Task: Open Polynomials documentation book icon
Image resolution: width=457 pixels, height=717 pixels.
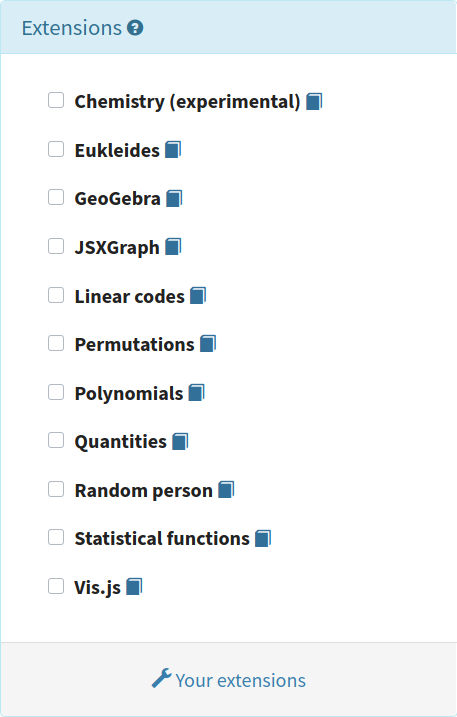Action: click(197, 393)
